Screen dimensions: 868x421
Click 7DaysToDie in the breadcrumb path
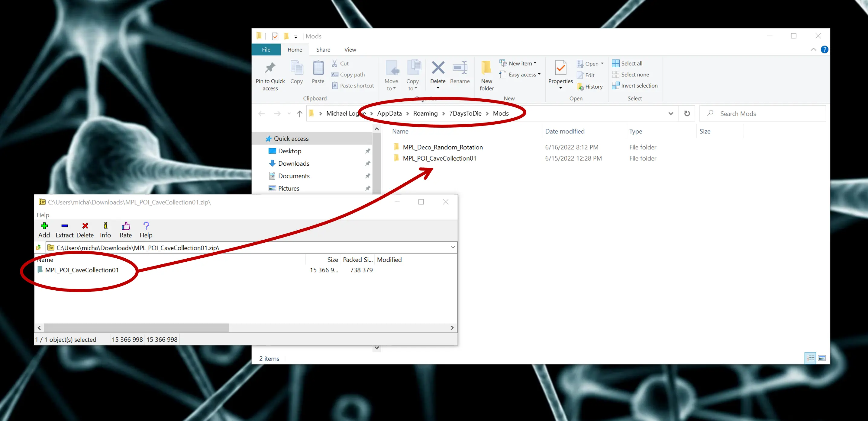coord(465,113)
